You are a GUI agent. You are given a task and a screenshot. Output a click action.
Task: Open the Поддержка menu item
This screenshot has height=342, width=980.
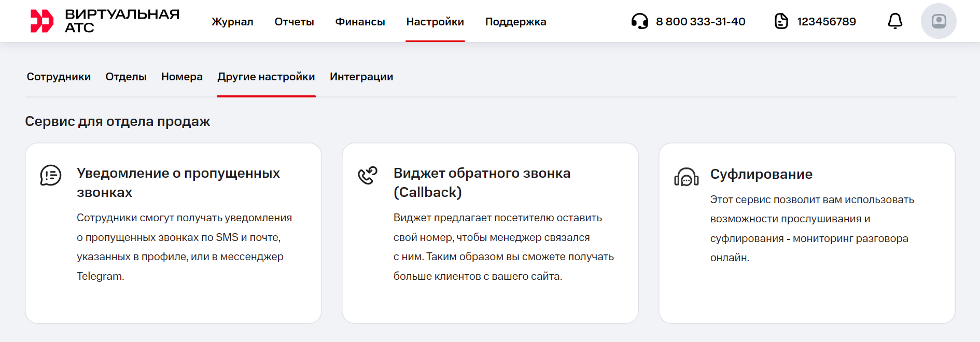click(515, 22)
